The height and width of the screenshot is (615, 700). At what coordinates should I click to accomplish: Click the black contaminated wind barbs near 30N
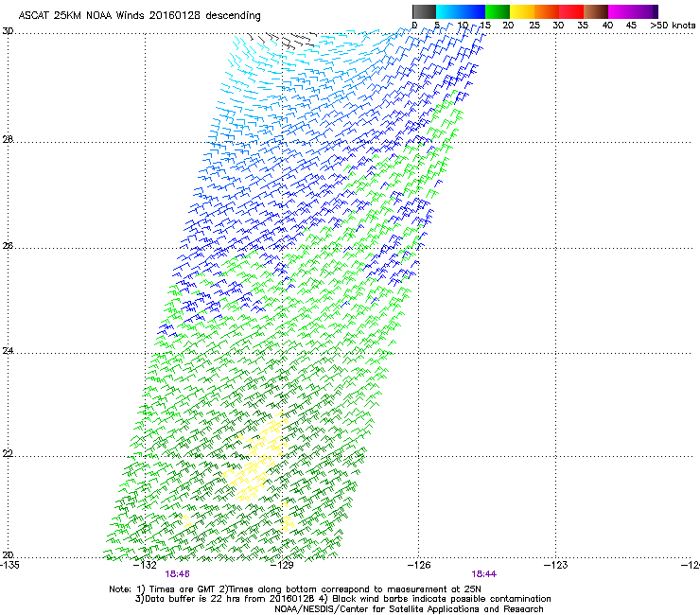[x=284, y=40]
